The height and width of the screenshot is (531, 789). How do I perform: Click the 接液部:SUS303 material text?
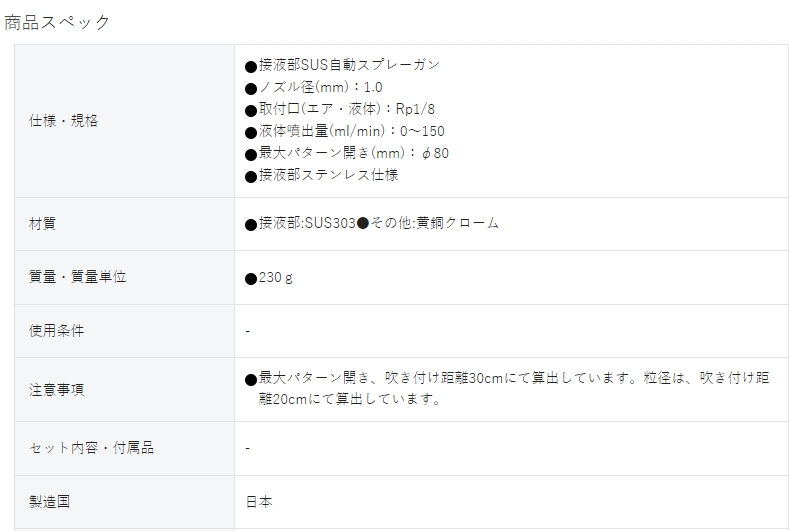pyautogui.click(x=300, y=223)
